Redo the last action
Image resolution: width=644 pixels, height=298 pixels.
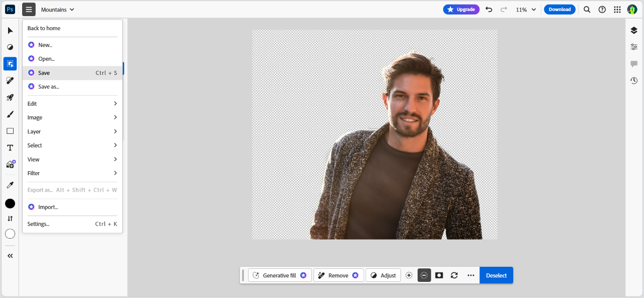click(x=504, y=10)
